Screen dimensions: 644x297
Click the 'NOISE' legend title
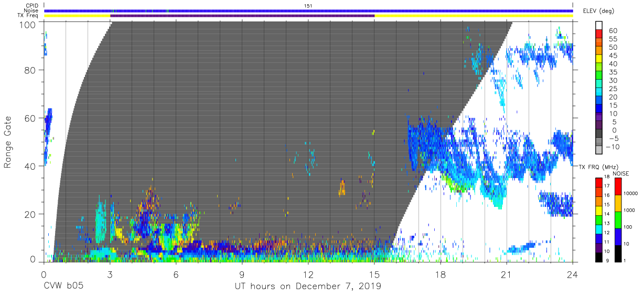tap(620, 173)
